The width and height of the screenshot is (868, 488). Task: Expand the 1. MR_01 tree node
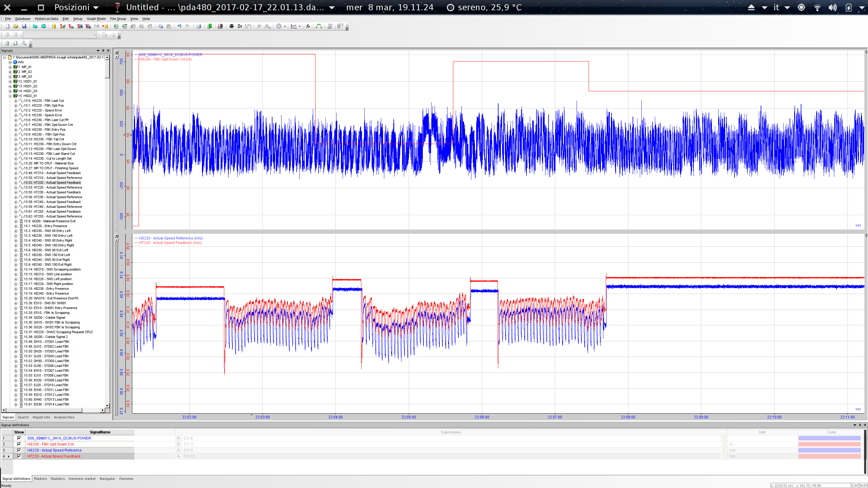click(x=10, y=67)
